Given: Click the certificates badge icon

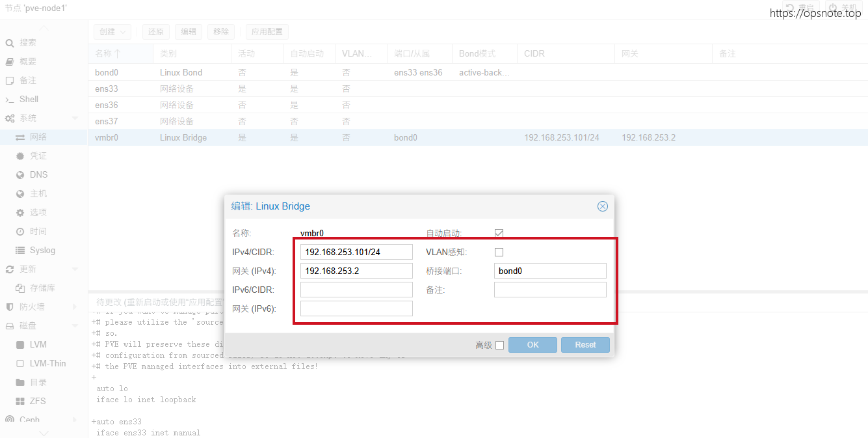Looking at the screenshot, I should coord(20,156).
